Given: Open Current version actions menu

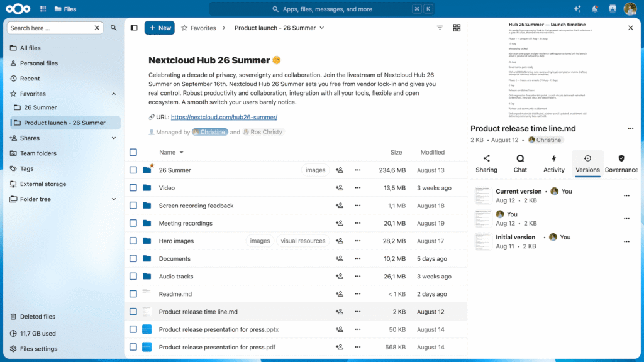Looking at the screenshot, I should [x=626, y=196].
